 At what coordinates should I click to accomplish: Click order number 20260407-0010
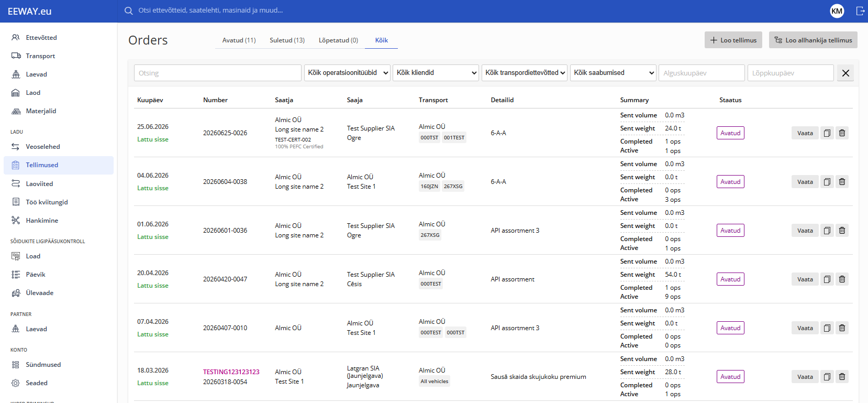pos(225,328)
